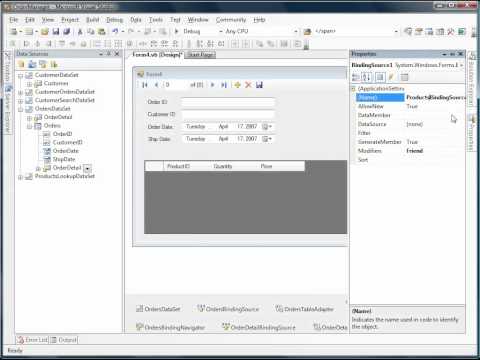Click the Save All toolbar icon
The height and width of the screenshot is (360, 480).
click(67, 31)
